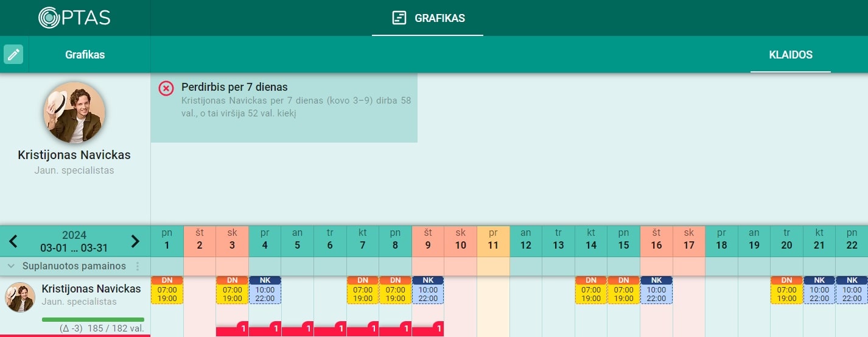868x337 pixels.
Task: Open the DN shift on day 15
Action: pyautogui.click(x=624, y=290)
